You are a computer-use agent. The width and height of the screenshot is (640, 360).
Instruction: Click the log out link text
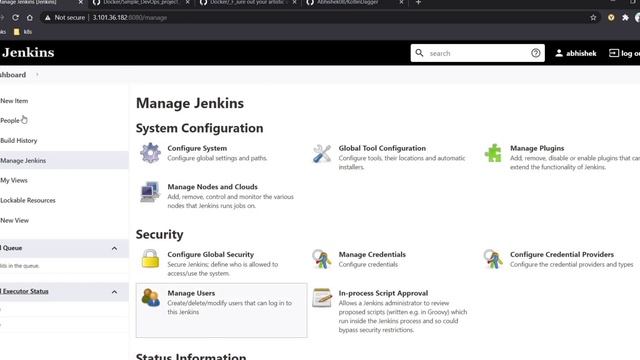coord(630,53)
